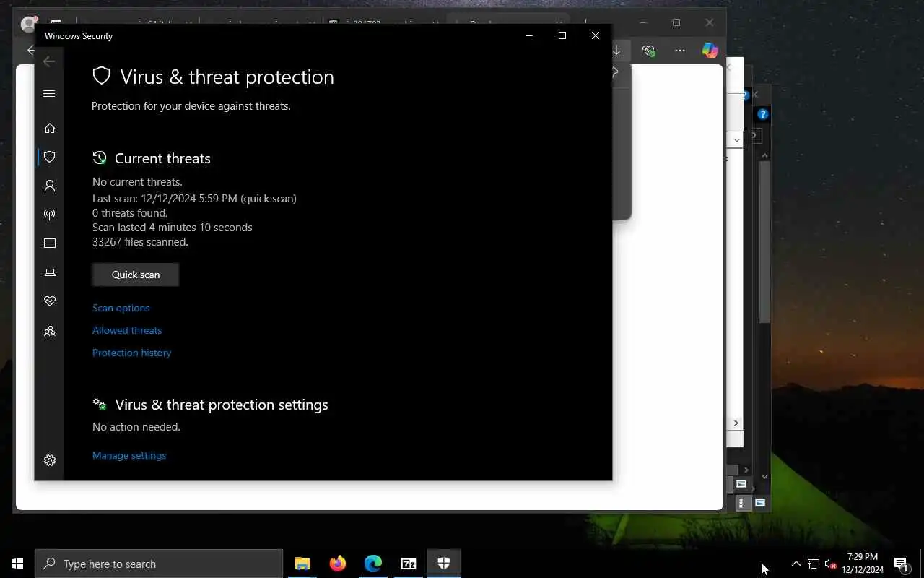Click vertical scrollbar thumb in background window
This screenshot has height=578, width=924.
pyautogui.click(x=765, y=242)
